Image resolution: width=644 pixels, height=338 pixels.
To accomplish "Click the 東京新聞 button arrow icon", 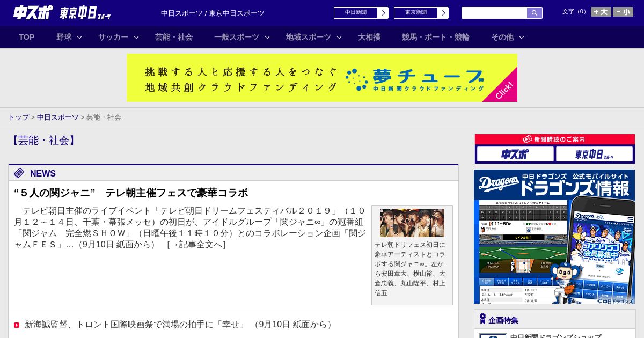I will pyautogui.click(x=443, y=13).
